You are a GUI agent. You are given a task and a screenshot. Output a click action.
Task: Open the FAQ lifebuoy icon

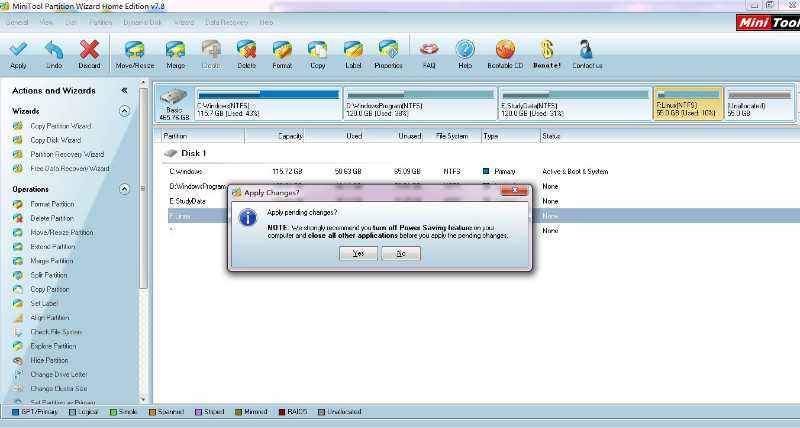tap(429, 49)
